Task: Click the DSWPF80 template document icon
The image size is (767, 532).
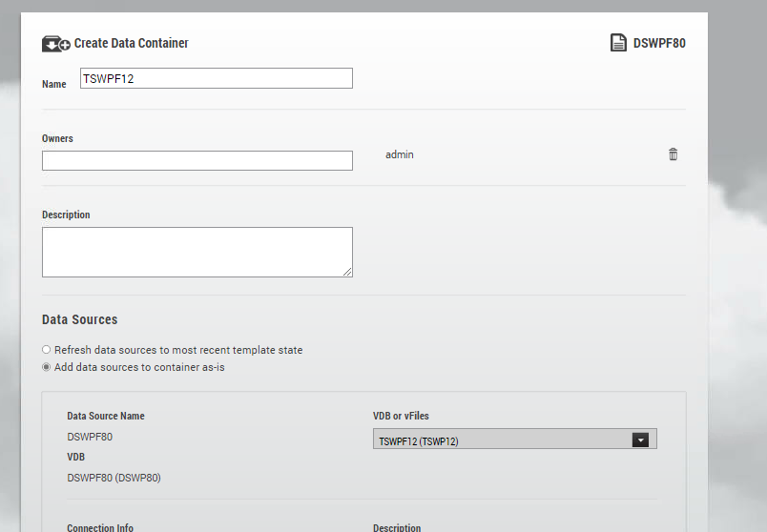Action: point(618,43)
